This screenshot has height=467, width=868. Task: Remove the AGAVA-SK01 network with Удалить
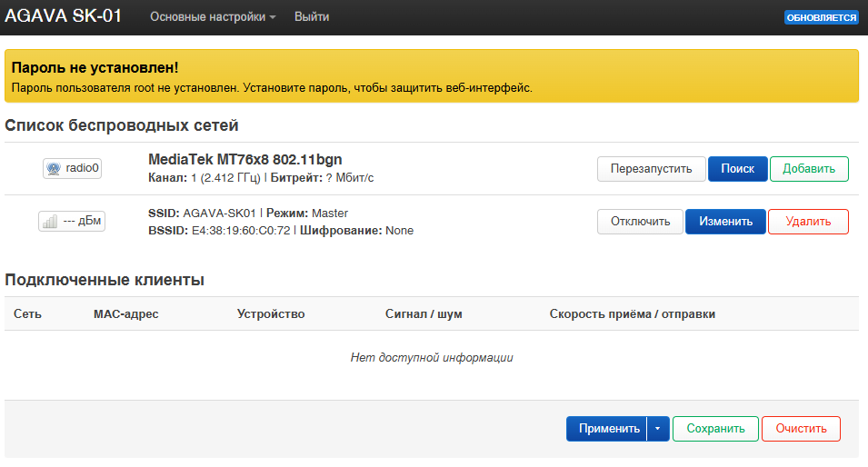point(808,222)
